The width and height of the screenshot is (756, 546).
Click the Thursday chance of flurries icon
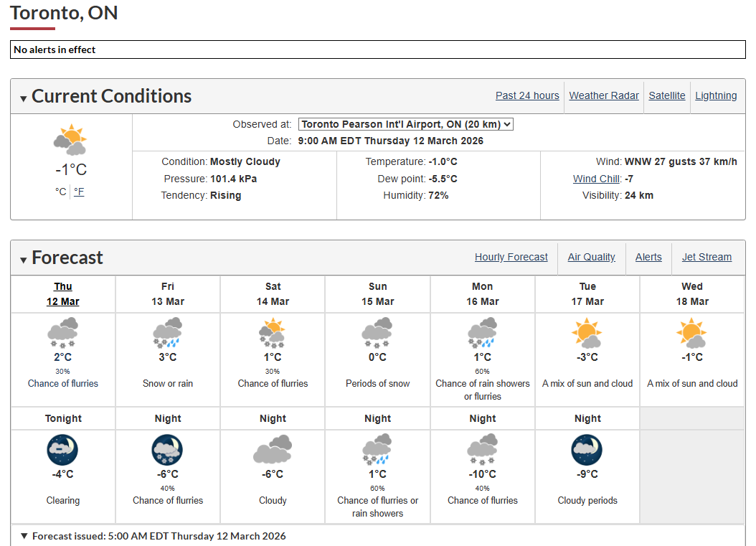point(63,334)
